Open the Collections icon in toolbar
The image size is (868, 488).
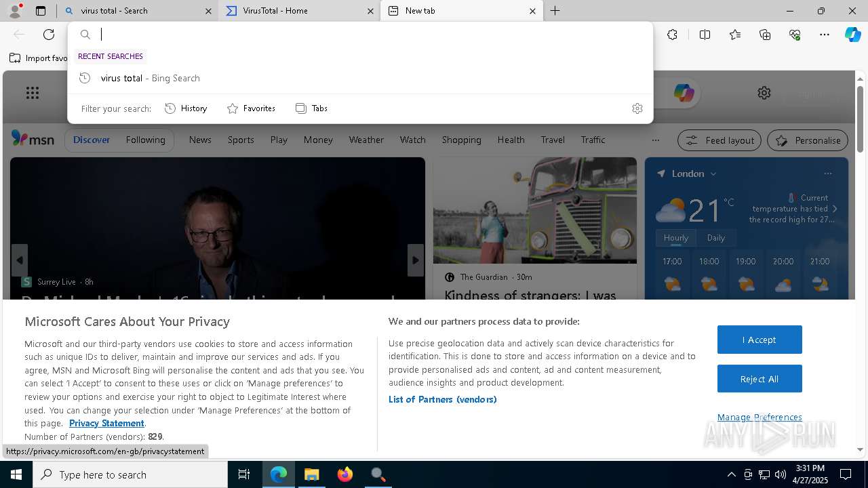click(x=765, y=35)
